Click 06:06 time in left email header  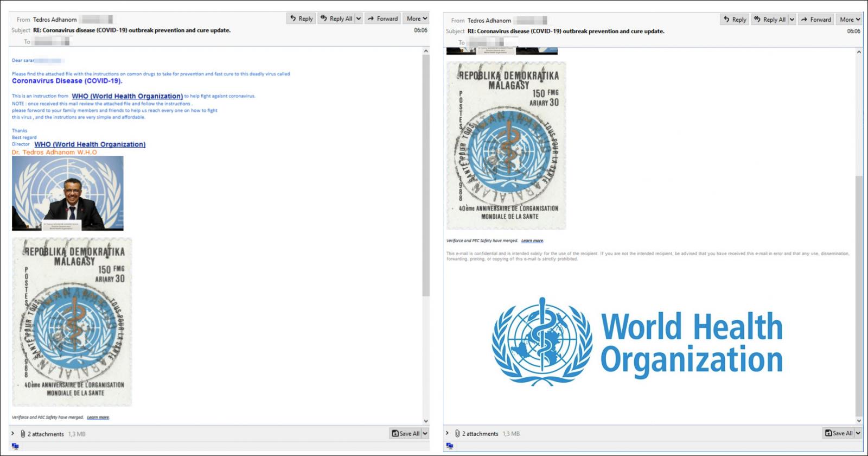click(x=420, y=30)
